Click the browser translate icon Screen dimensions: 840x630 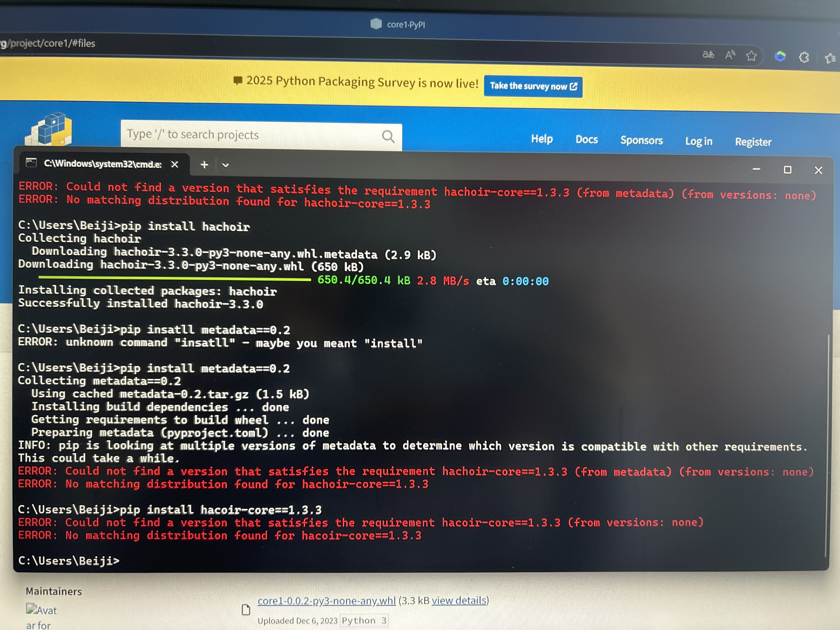(708, 55)
